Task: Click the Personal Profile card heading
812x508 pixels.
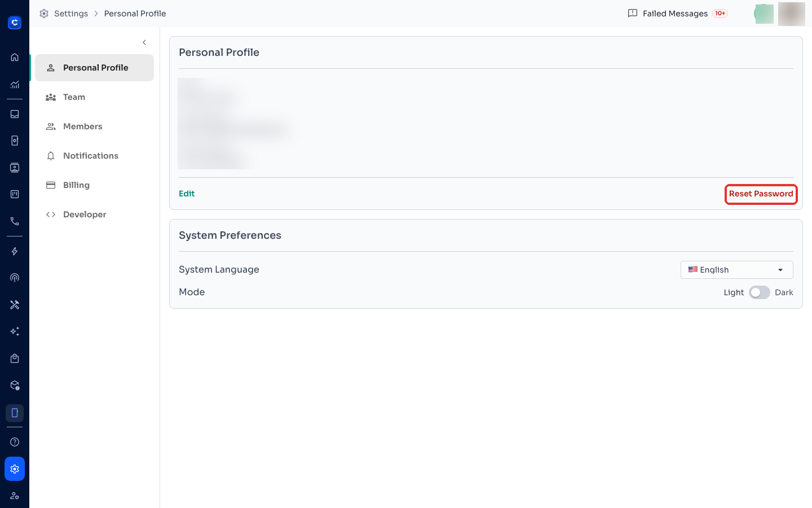Action: pos(219,52)
